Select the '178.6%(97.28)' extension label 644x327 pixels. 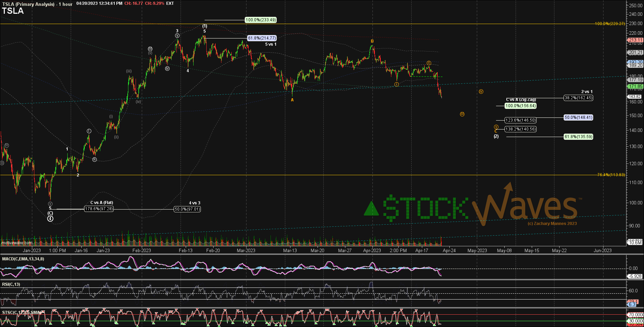[99, 209]
